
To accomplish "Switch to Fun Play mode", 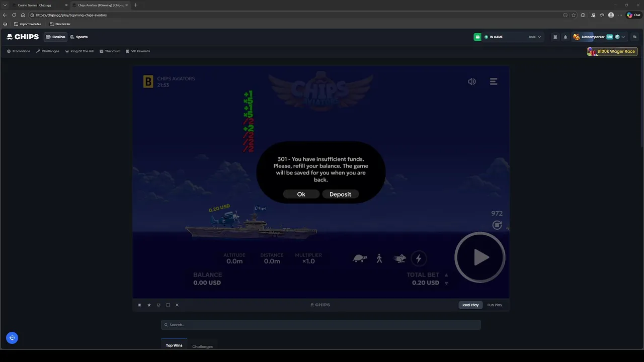I will (495, 305).
